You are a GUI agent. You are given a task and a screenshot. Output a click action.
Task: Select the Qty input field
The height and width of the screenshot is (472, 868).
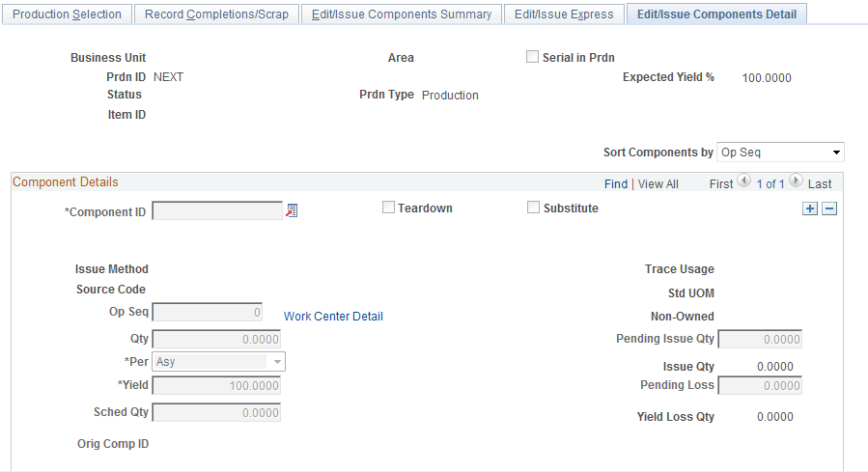pos(216,339)
